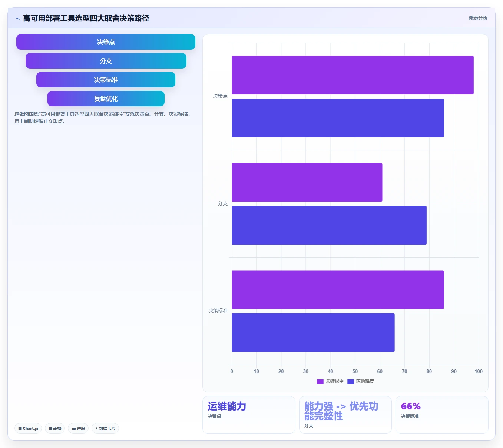Toggle the 落地难度 legend swatch
This screenshot has height=448, width=503.
351,381
